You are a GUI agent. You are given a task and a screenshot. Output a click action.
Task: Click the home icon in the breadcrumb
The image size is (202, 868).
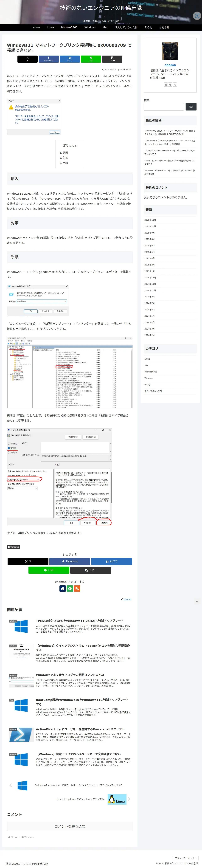pyautogui.click(x=9, y=837)
